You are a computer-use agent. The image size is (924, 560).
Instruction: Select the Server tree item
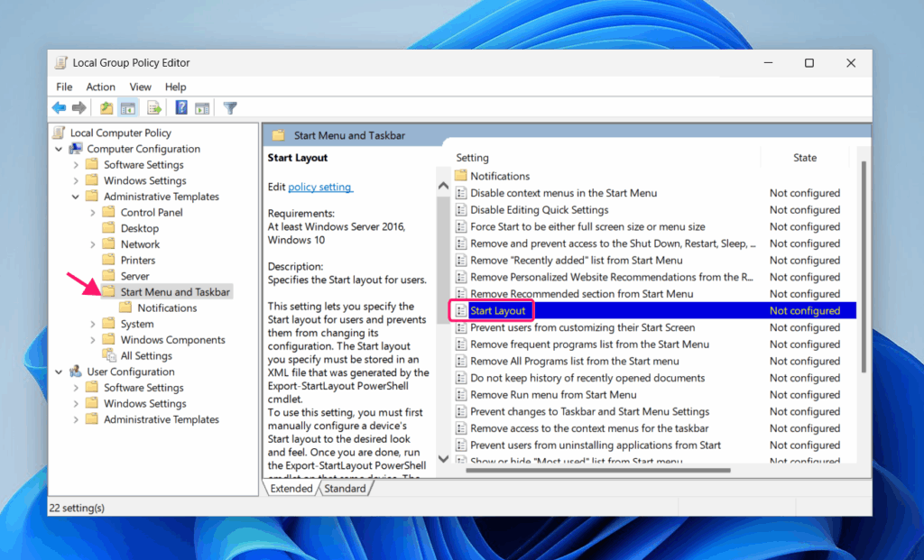135,276
